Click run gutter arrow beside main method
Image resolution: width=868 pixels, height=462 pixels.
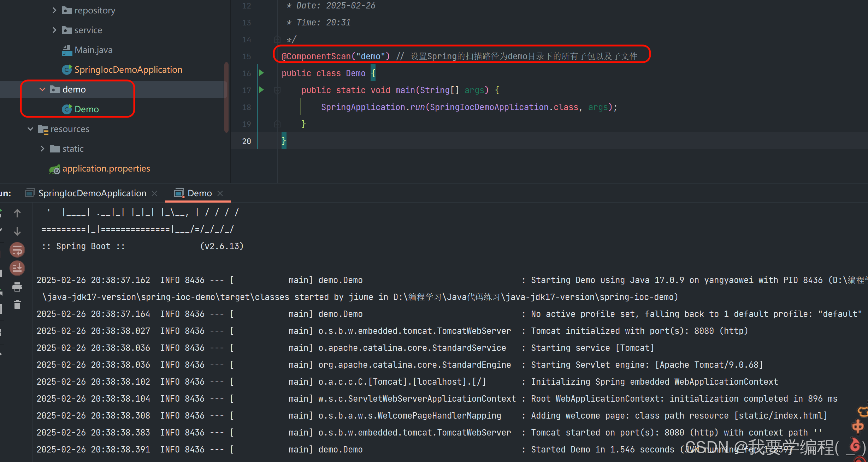tap(261, 90)
